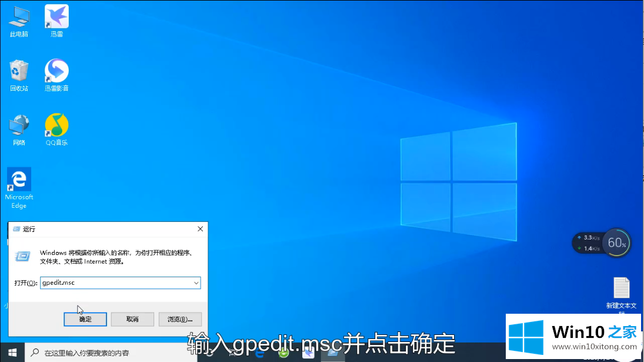Click the Run dialog taskbar button
The height and width of the screenshot is (362, 644).
pyautogui.click(x=333, y=353)
